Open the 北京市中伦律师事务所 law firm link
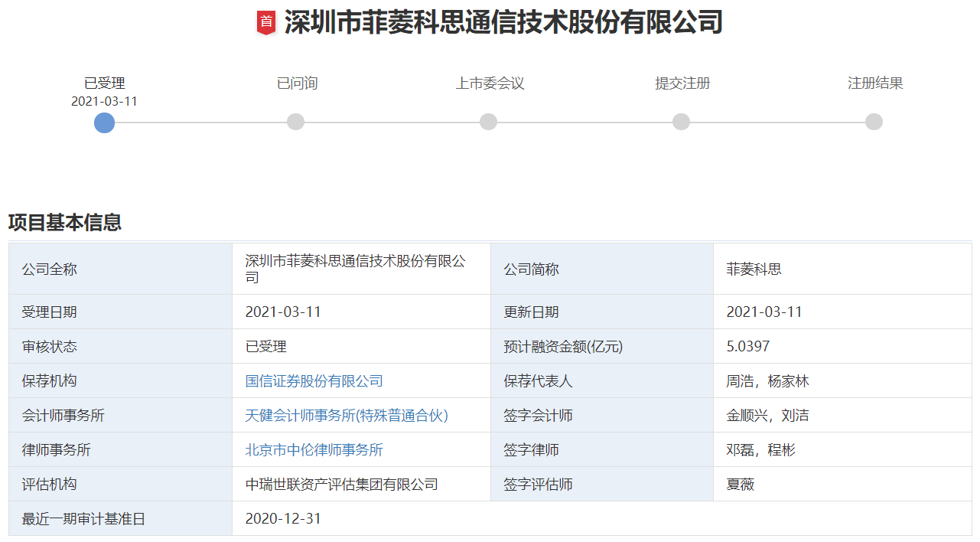Image resolution: width=980 pixels, height=542 pixels. [314, 449]
